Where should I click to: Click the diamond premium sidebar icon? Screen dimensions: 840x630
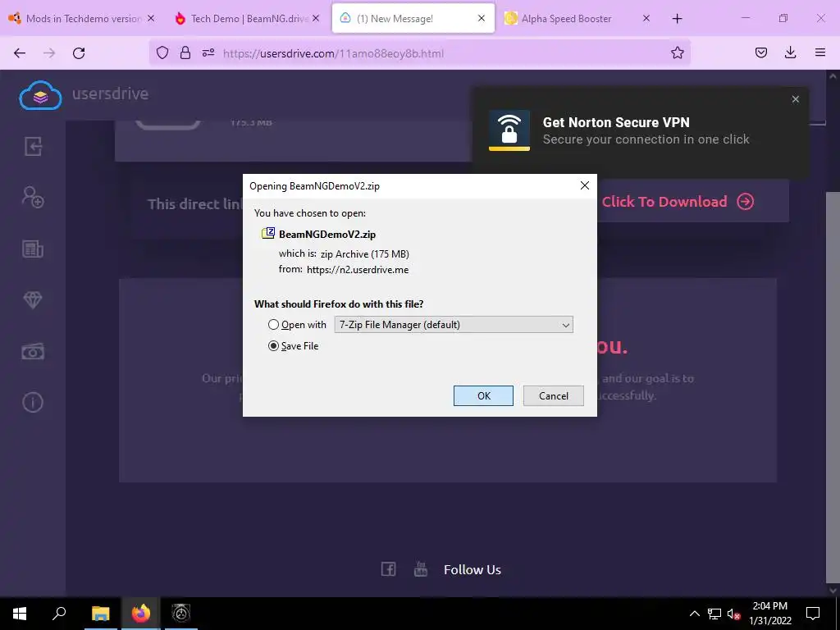33,300
